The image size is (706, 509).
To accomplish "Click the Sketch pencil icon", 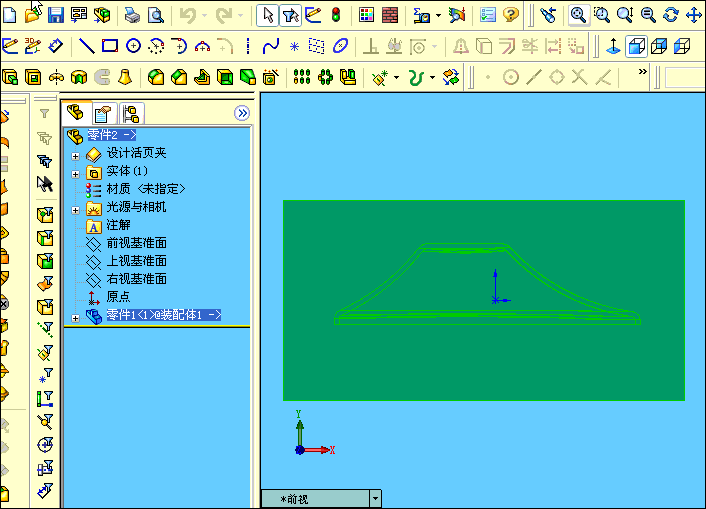I will [10, 46].
